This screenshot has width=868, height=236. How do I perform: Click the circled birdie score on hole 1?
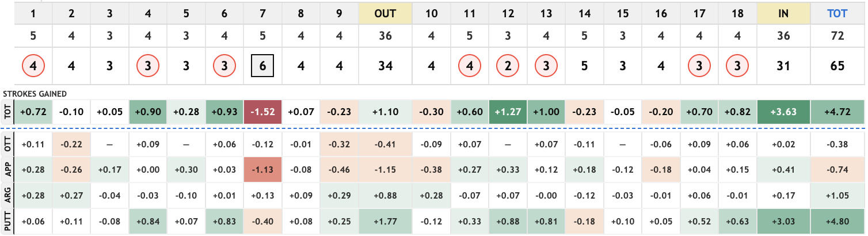pyautogui.click(x=33, y=66)
